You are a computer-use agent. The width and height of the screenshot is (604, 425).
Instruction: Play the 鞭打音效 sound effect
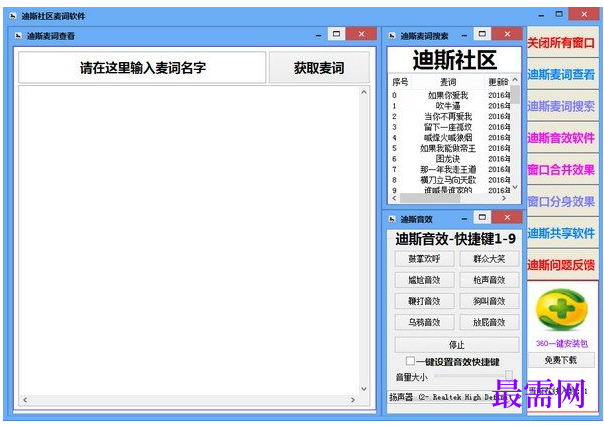pos(424,301)
